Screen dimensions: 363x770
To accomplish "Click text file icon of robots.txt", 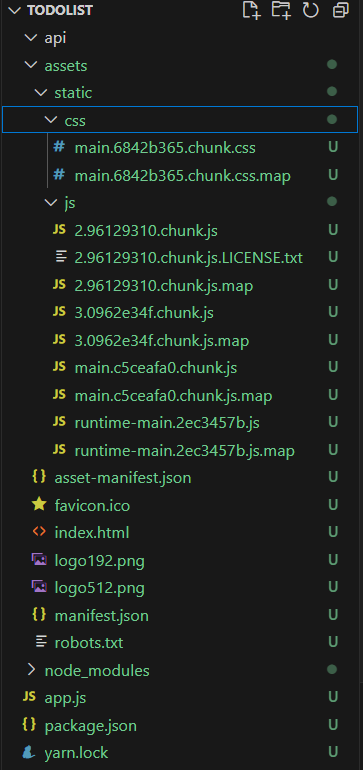I will pos(42,642).
